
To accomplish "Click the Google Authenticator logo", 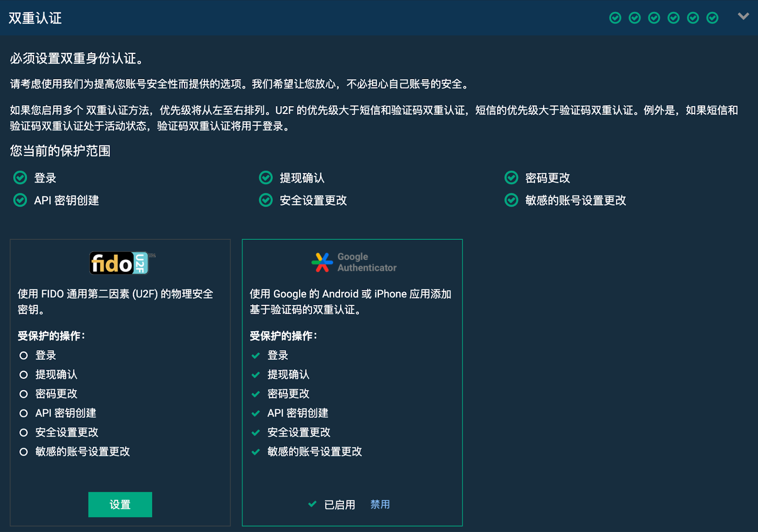I will (x=354, y=262).
